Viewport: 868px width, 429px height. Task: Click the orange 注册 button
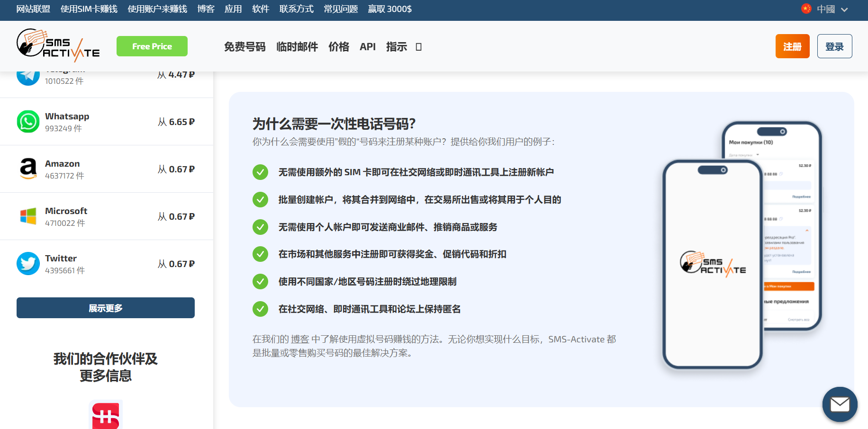pos(793,46)
